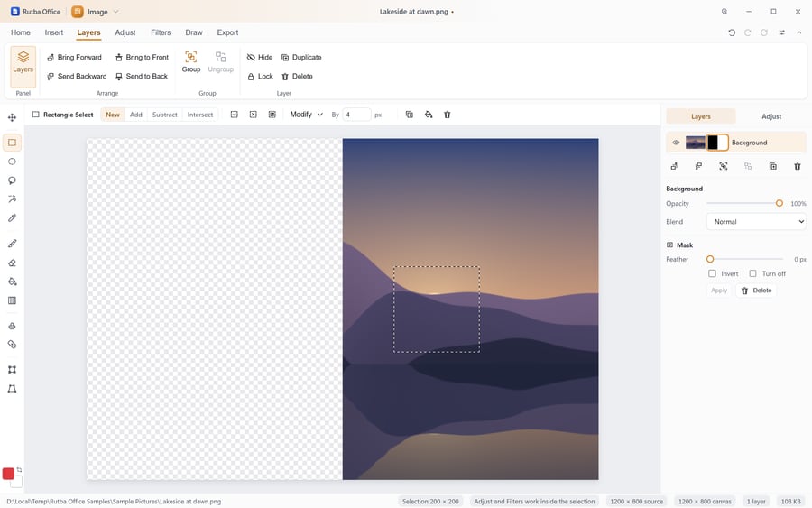Adjust the Feather slider handle
The image size is (812, 508).
click(710, 259)
